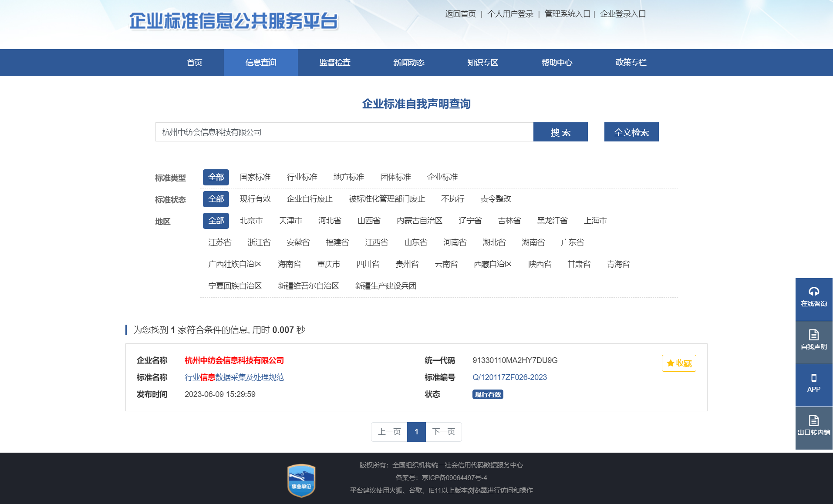Viewport: 833px width, 504px height.
Task: Open the 知识专区 navigation item
Action: click(x=483, y=63)
